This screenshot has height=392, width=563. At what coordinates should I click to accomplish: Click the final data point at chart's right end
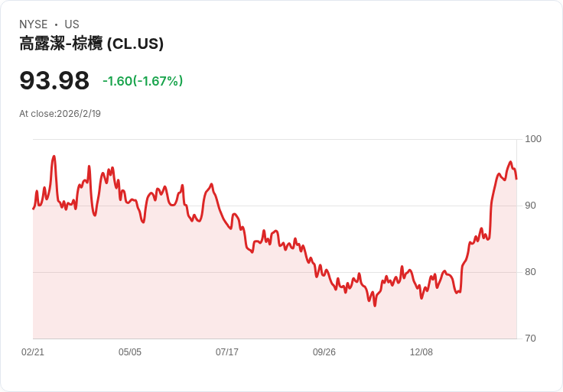point(516,179)
